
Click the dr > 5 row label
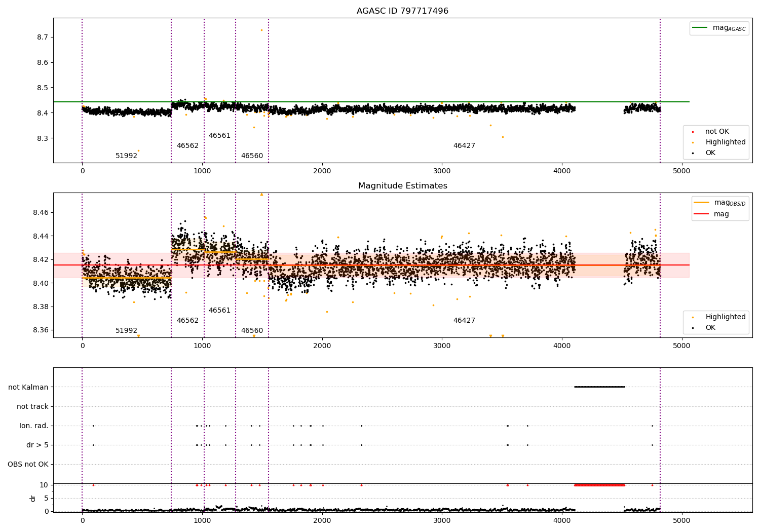pos(37,445)
